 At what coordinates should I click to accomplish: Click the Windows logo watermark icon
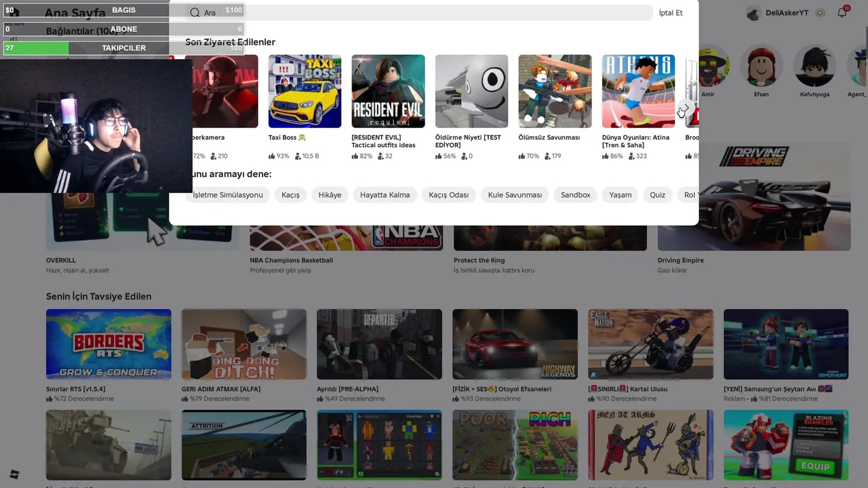(14, 474)
